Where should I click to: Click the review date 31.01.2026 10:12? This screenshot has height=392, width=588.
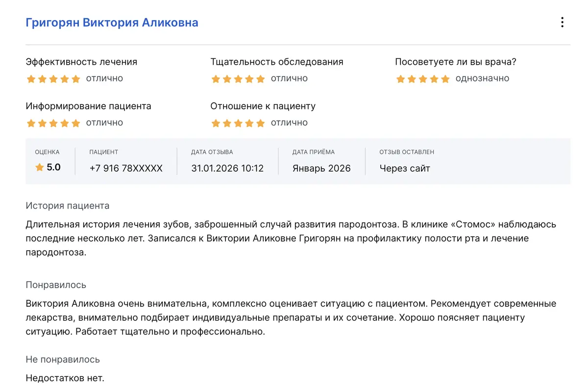pyautogui.click(x=227, y=168)
